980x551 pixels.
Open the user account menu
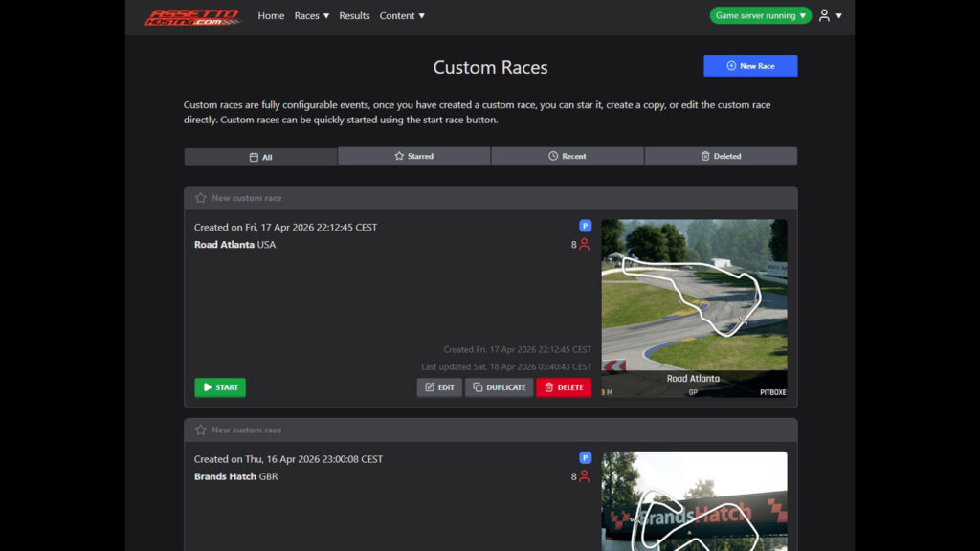[830, 15]
